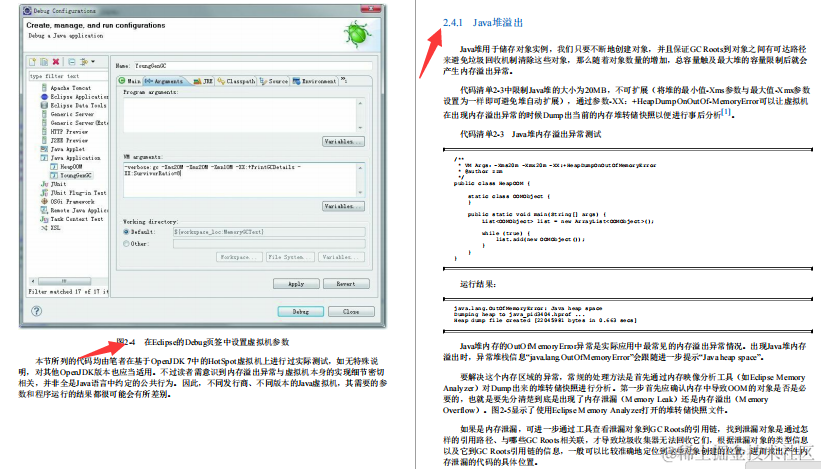Click the Name field containing YoungGenGC

pos(253,66)
